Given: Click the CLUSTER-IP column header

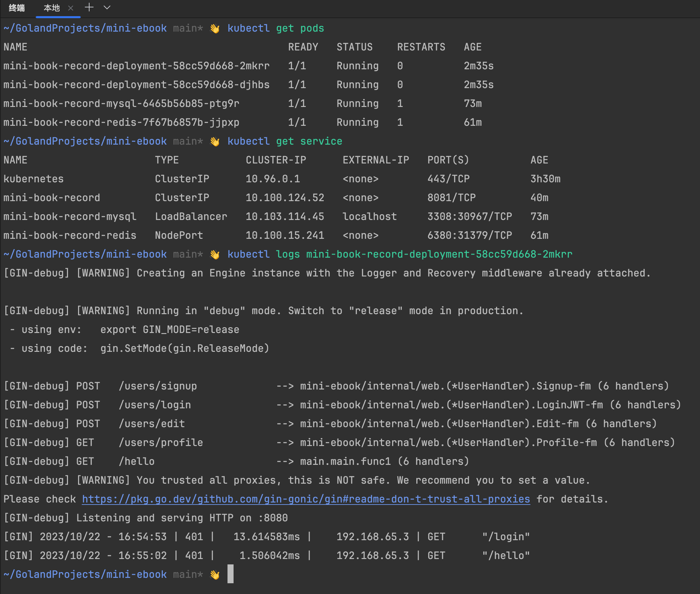Looking at the screenshot, I should pos(276,160).
